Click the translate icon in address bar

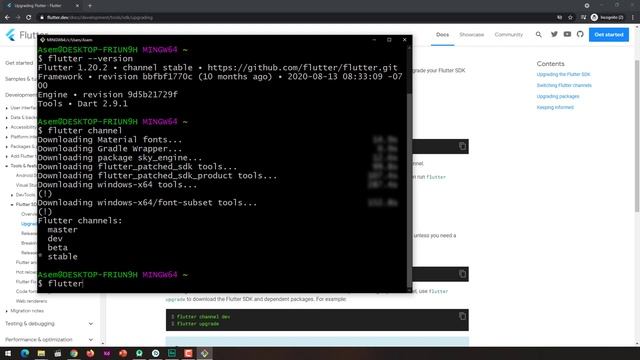click(x=560, y=18)
